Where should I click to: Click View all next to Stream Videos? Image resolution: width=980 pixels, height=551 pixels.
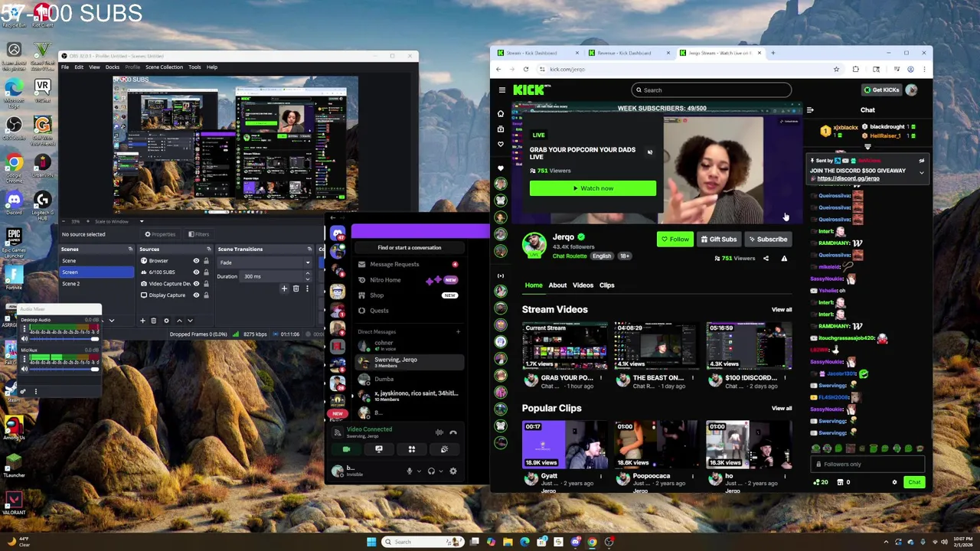[782, 310]
